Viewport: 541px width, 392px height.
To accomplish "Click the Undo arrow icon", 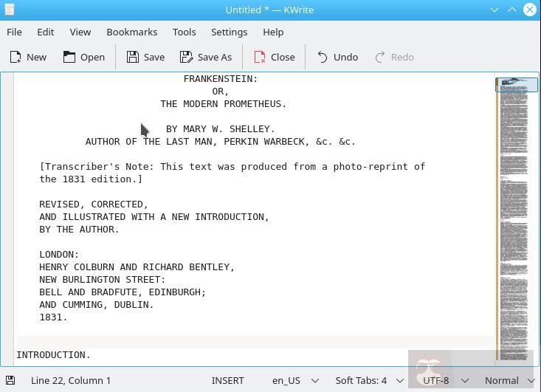I will [x=323, y=57].
